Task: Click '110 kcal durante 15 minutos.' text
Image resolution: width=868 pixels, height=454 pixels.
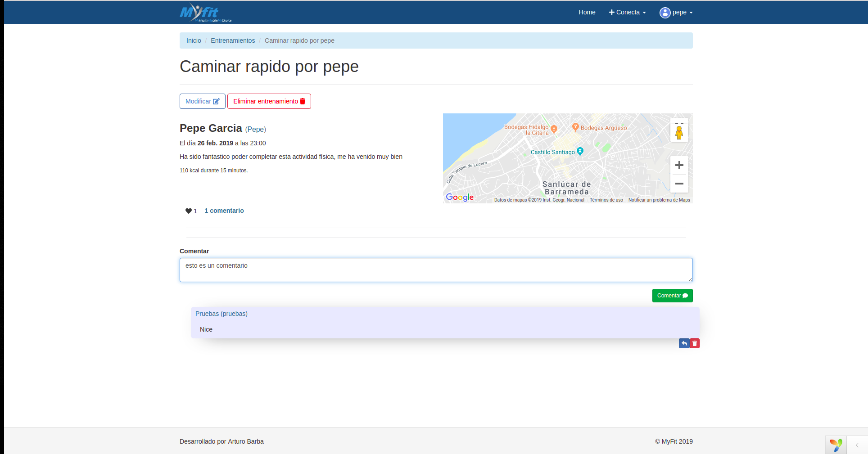Action: tap(214, 171)
